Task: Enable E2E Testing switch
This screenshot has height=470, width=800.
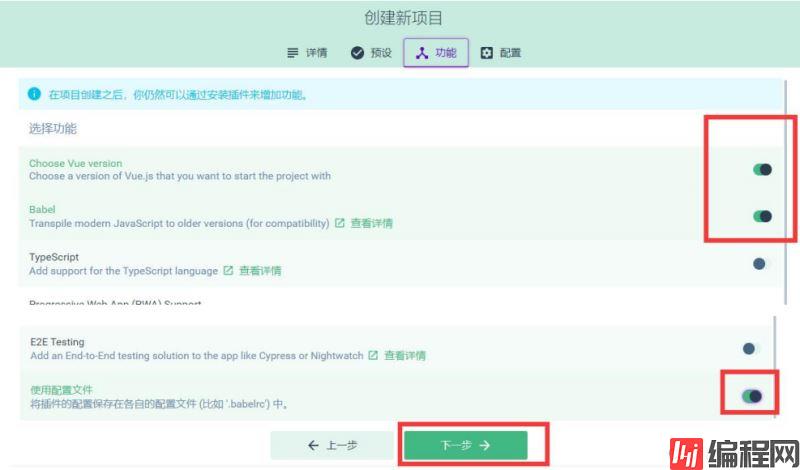Action: pyautogui.click(x=751, y=348)
